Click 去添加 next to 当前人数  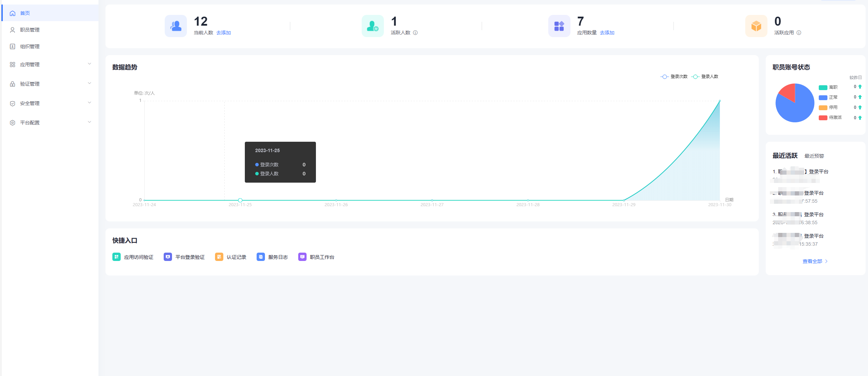(x=224, y=33)
